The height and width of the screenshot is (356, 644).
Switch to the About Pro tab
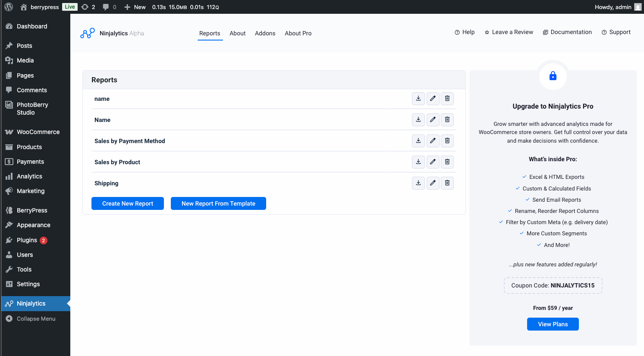(x=298, y=33)
